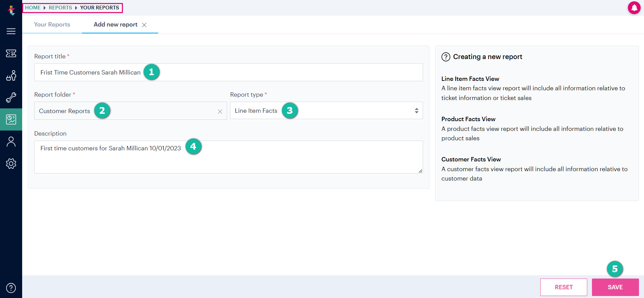Screen dimensions: 644x298
Task: Open the customer profile icon in sidebar
Action: (11, 142)
